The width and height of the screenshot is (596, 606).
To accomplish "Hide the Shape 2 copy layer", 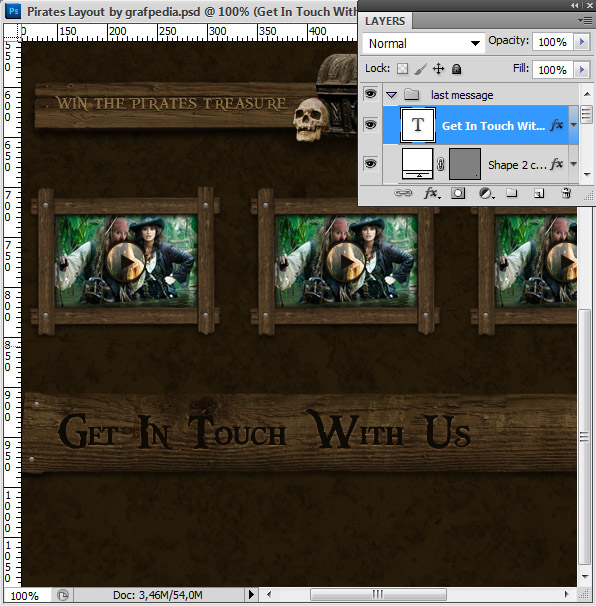I will pos(370,163).
